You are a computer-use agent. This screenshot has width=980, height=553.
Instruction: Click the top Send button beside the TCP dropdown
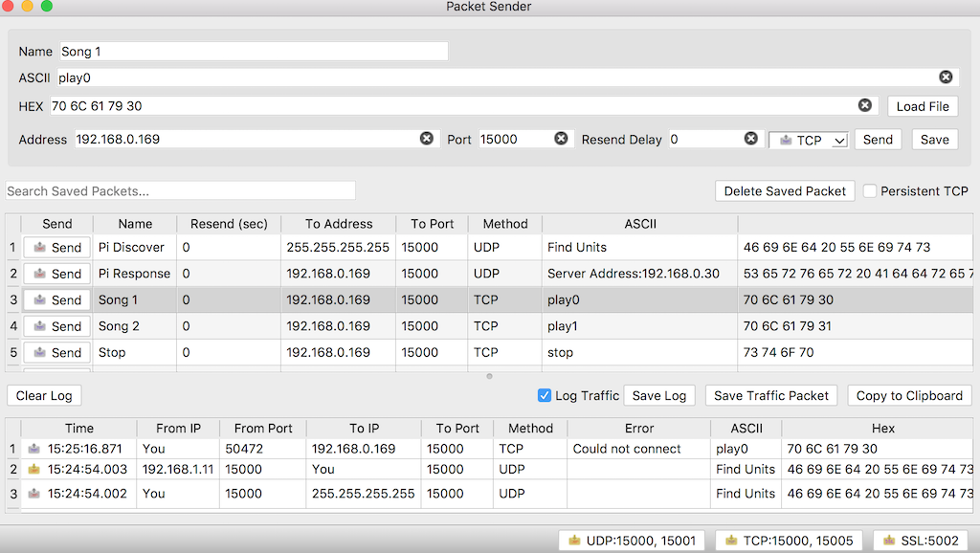(878, 140)
